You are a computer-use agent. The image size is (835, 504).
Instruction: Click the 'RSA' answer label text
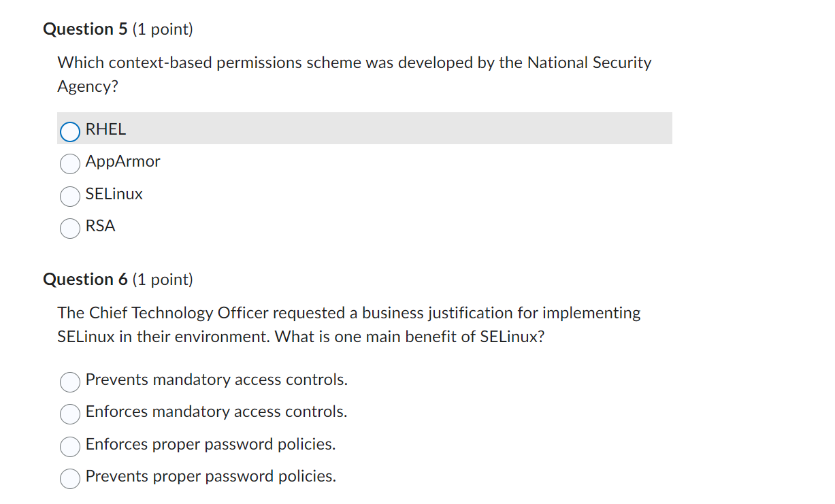point(101,226)
